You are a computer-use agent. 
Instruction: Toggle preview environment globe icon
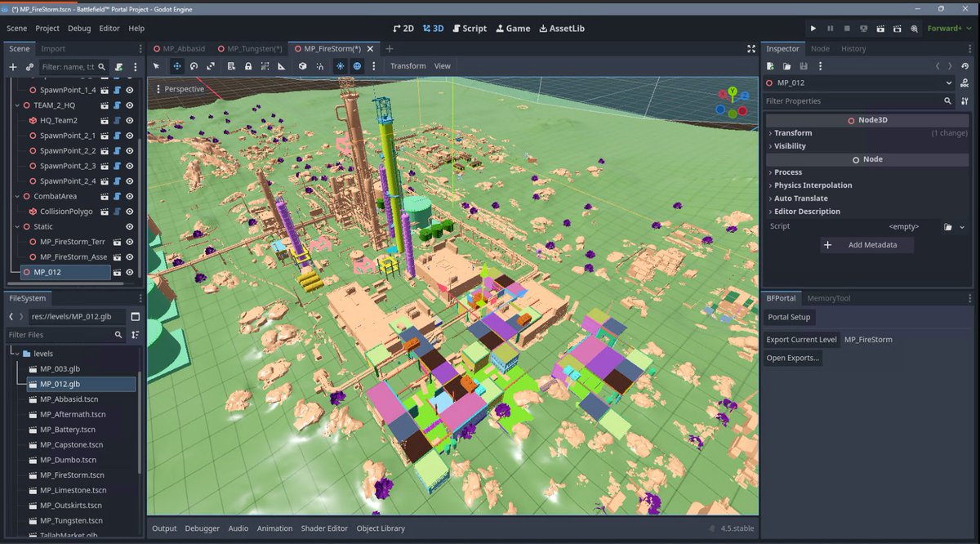[357, 66]
